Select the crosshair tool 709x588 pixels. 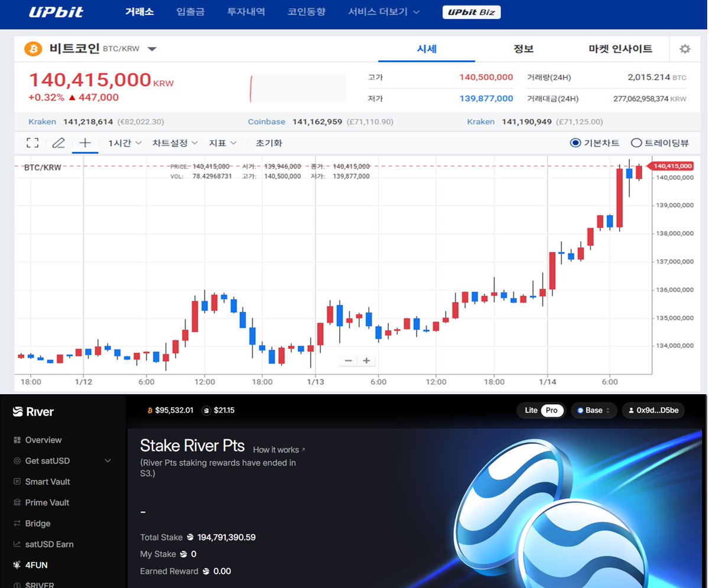(85, 142)
